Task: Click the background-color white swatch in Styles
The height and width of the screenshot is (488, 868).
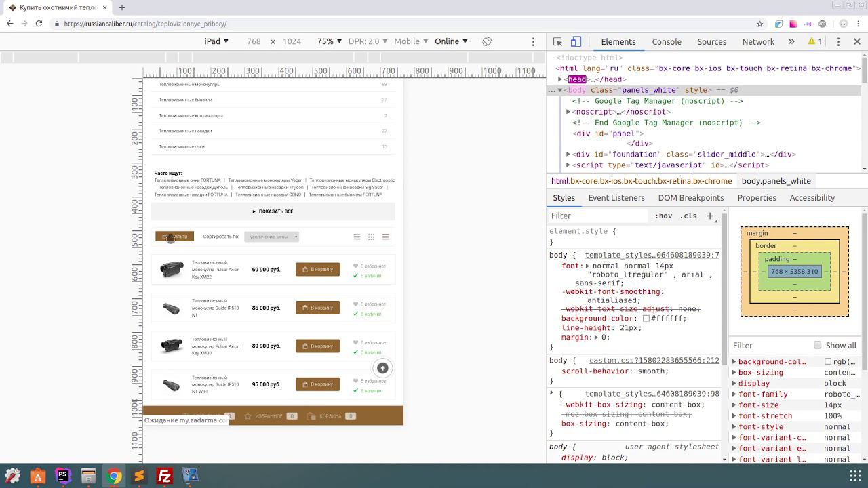Action: click(646, 319)
